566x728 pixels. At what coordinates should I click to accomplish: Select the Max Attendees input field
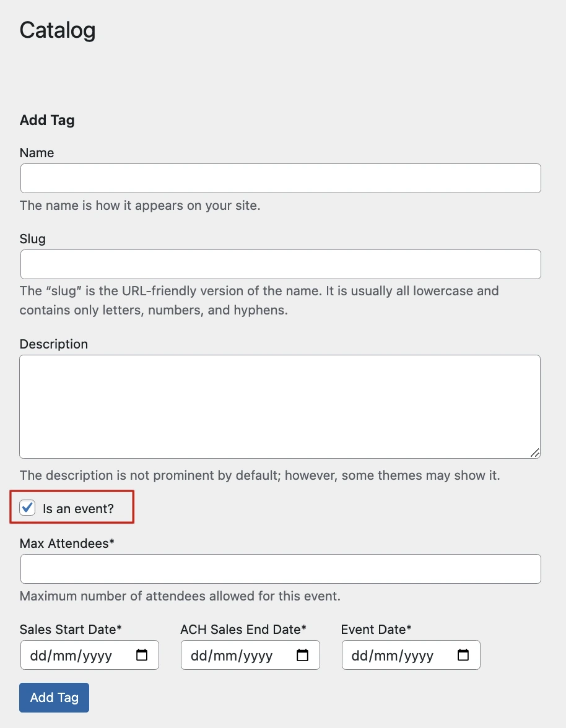(x=280, y=568)
